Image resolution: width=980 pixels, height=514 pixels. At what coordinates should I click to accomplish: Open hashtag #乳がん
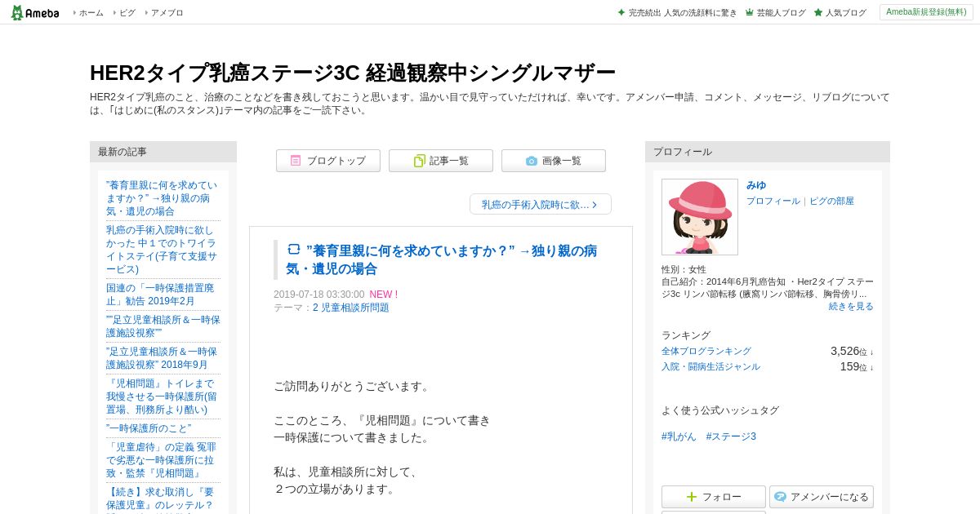click(x=679, y=436)
